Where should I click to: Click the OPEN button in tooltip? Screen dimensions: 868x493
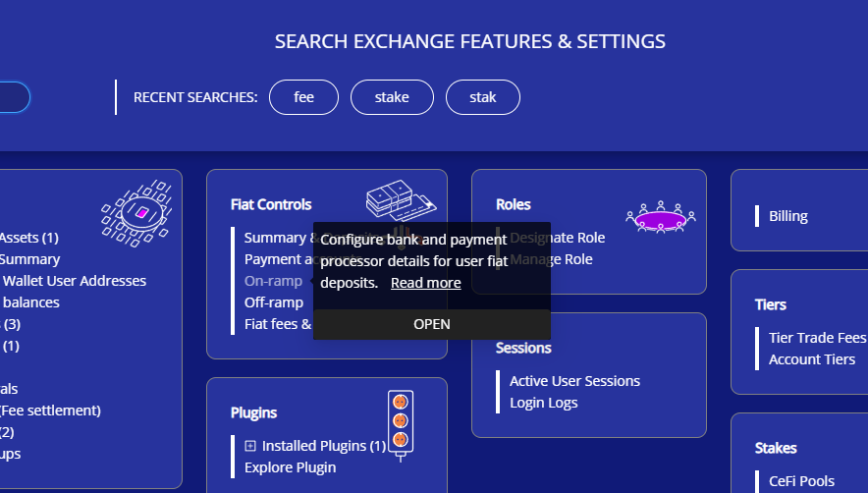click(x=432, y=324)
